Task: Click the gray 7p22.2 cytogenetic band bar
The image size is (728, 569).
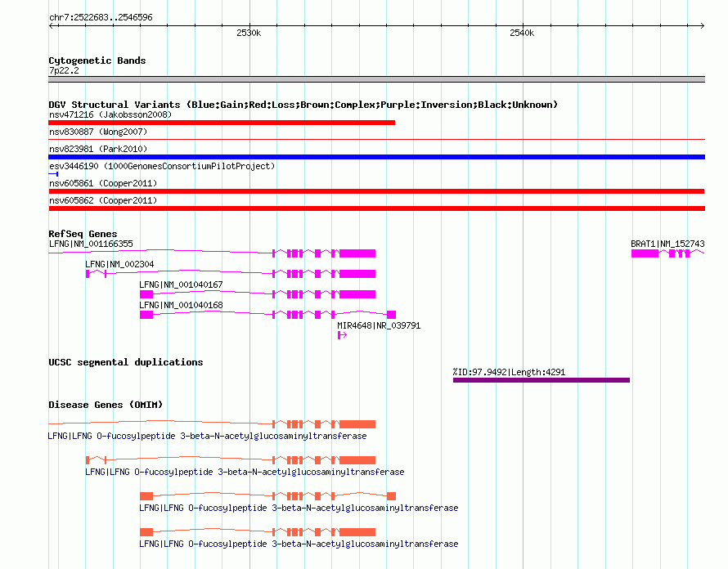Action: coord(376,79)
